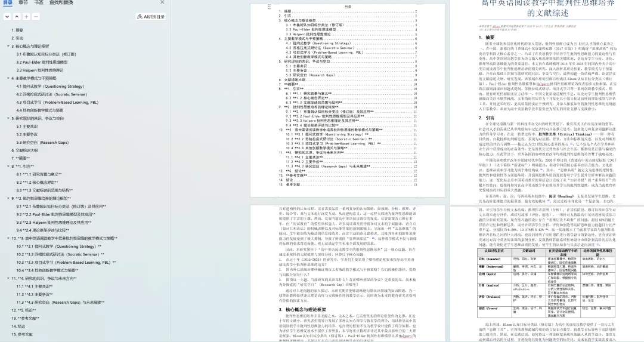Collapse the '10. **3. 高中英语阅读教学…' section
This screenshot has height=342, width=644.
click(8, 238)
